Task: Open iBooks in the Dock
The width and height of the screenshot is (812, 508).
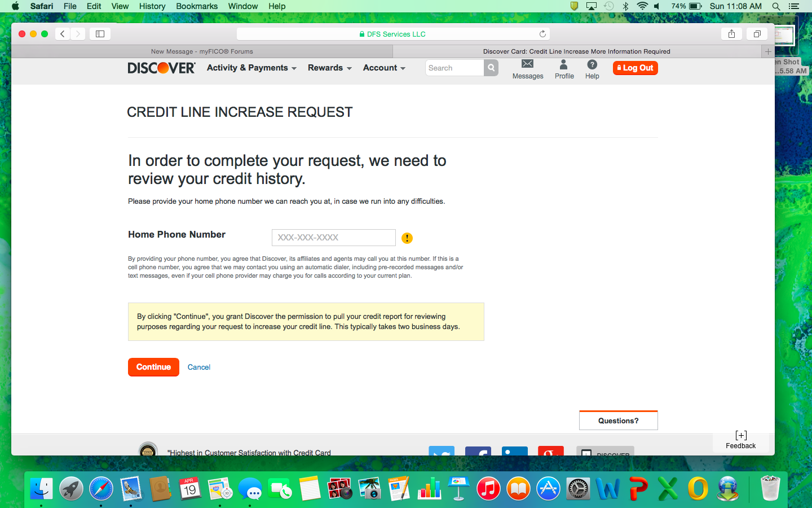Action: [x=518, y=488]
